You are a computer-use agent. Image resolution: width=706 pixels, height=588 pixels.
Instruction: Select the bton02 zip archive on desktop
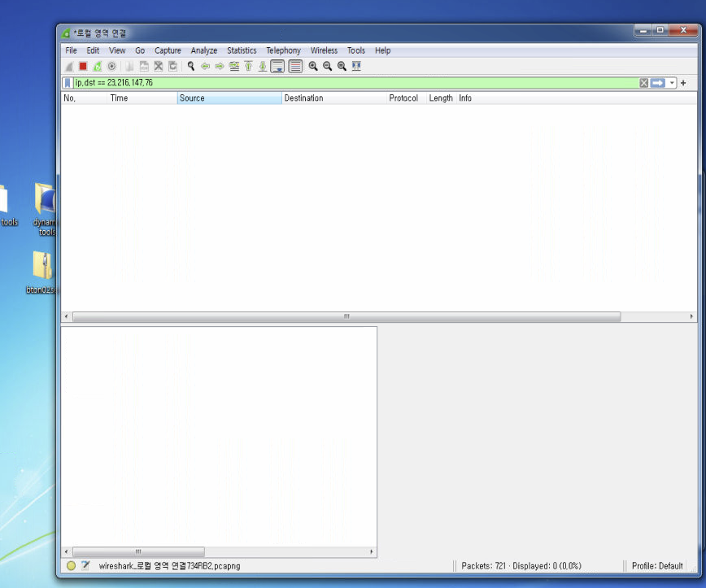click(x=42, y=272)
